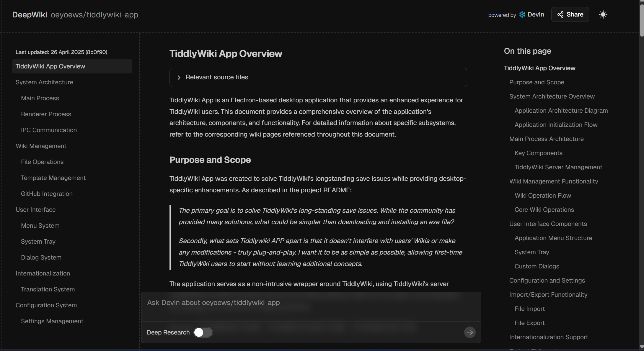Screen dimensions: 644x351
Task: Open System Architecture sidebar page
Action: [44, 82]
